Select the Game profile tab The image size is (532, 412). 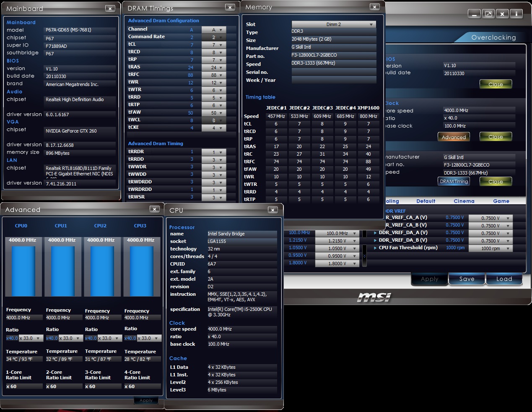[501, 201]
